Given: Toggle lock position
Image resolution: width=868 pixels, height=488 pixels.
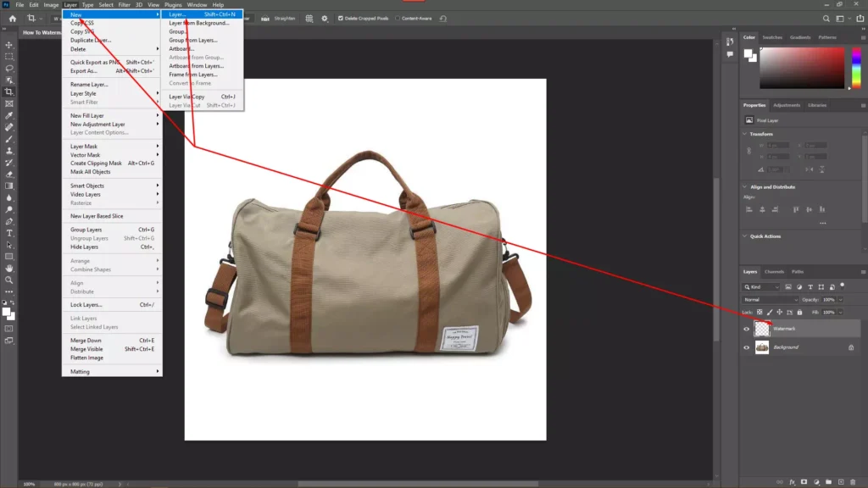Looking at the screenshot, I should coord(780,313).
